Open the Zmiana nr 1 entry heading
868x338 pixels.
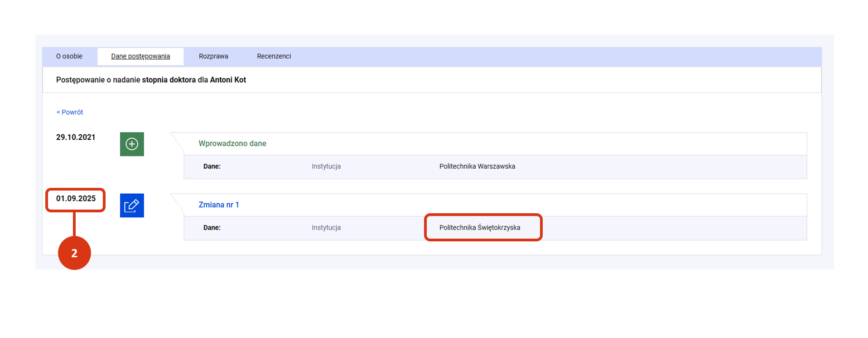click(x=218, y=205)
